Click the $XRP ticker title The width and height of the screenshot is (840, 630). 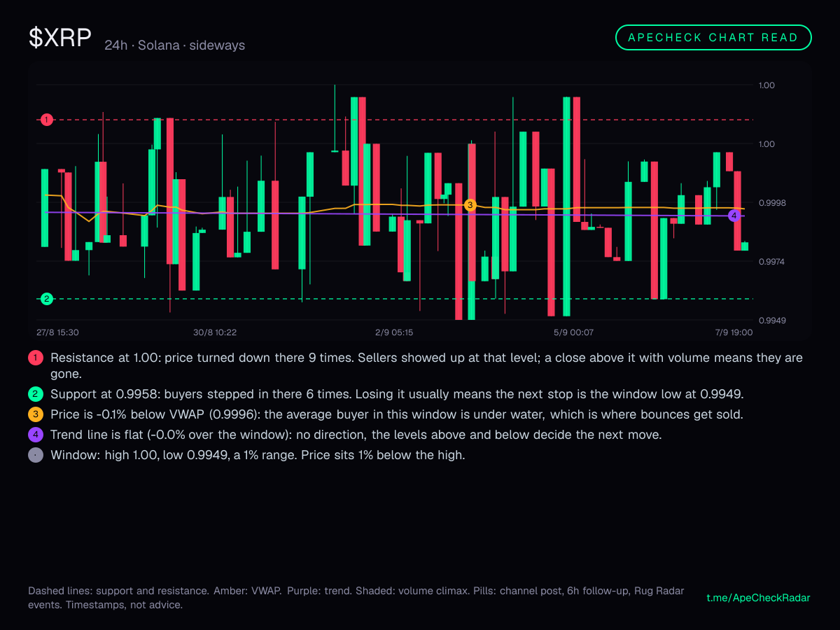(x=60, y=38)
